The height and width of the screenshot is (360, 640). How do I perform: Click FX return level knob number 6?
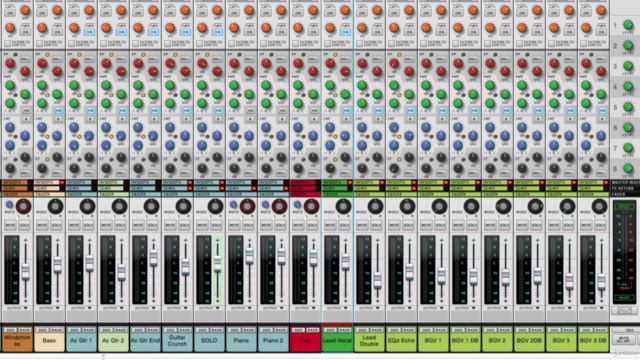point(628,127)
